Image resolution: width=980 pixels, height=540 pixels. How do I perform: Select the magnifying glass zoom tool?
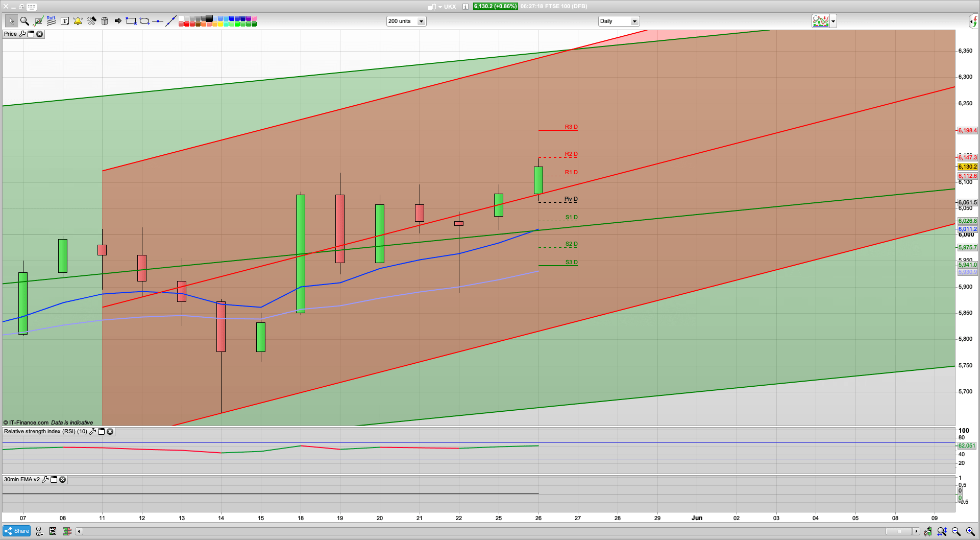[x=24, y=21]
